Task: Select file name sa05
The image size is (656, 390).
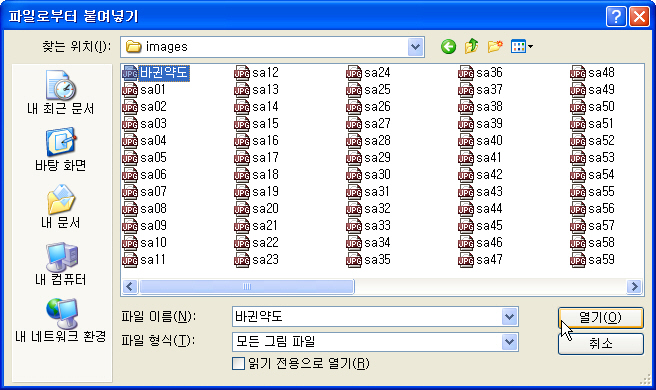Action: 154,158
